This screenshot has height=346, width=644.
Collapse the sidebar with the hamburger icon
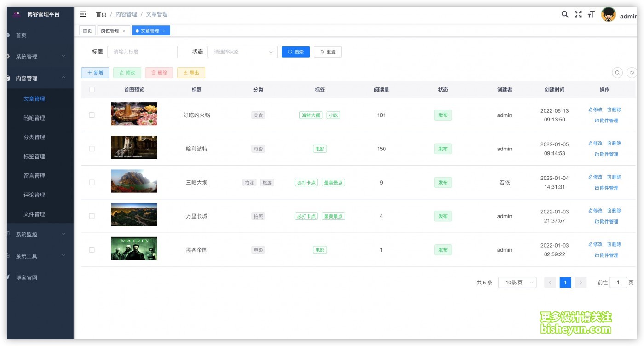point(83,14)
